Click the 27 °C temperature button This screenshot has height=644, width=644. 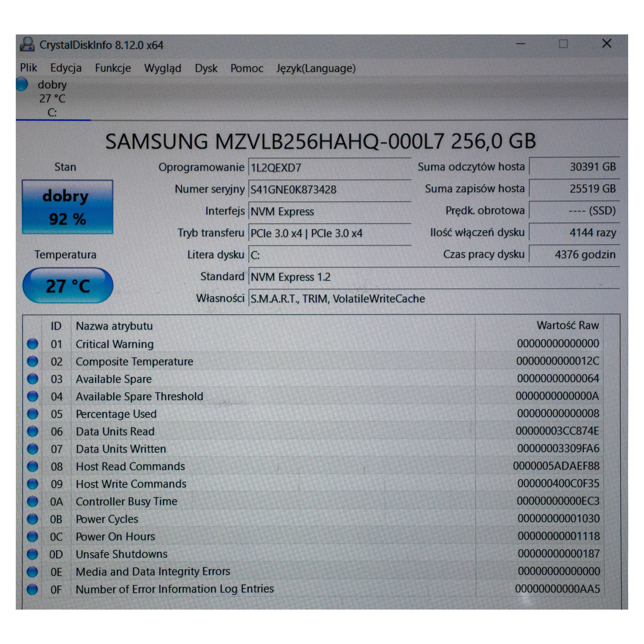click(x=68, y=286)
